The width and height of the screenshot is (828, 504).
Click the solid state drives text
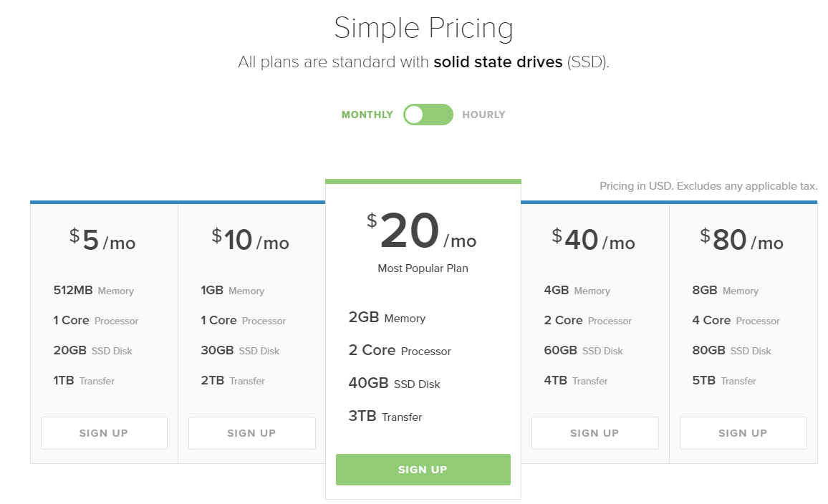tap(498, 62)
